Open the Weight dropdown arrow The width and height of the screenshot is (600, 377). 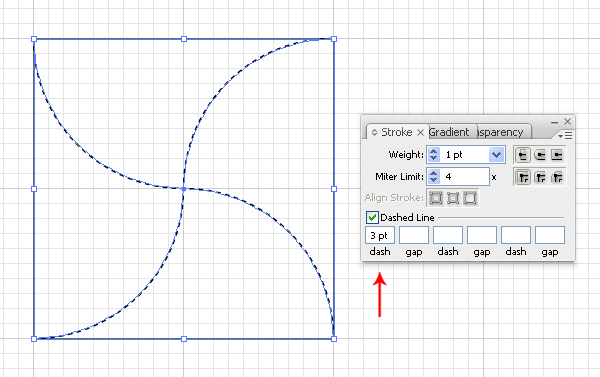point(496,155)
